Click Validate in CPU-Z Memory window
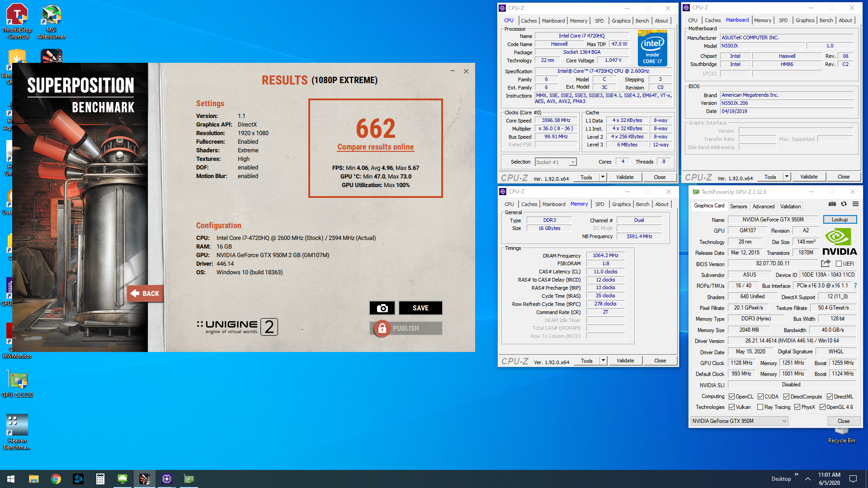Screen dimensions: 868x488 625,361
